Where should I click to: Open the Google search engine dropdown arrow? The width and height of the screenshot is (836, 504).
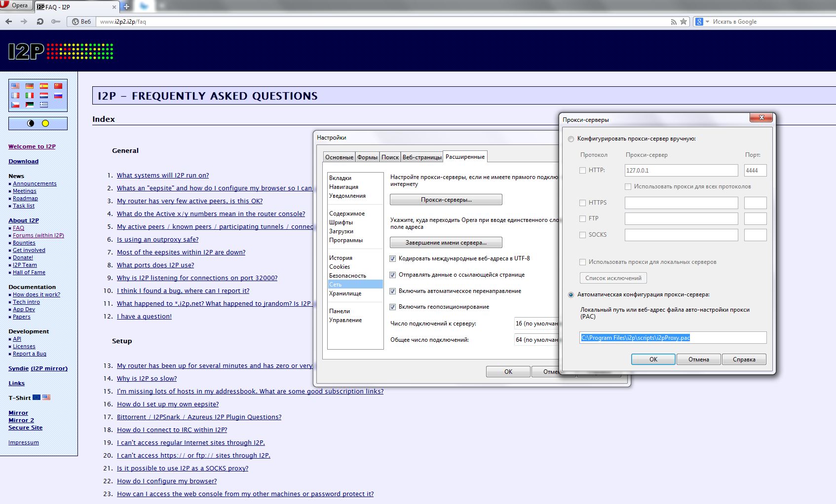(x=707, y=22)
